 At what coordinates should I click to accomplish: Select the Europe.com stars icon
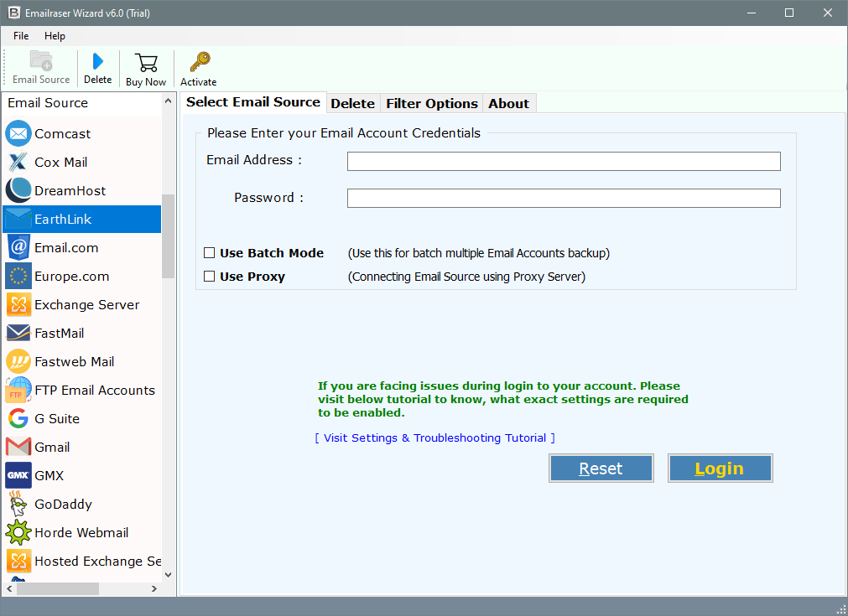[x=18, y=276]
